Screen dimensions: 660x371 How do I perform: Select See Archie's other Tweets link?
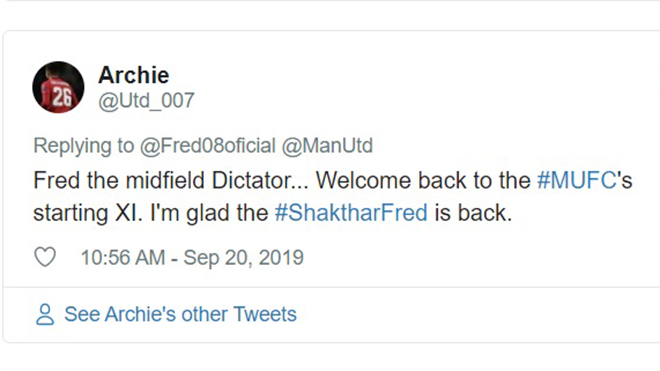pos(181,314)
